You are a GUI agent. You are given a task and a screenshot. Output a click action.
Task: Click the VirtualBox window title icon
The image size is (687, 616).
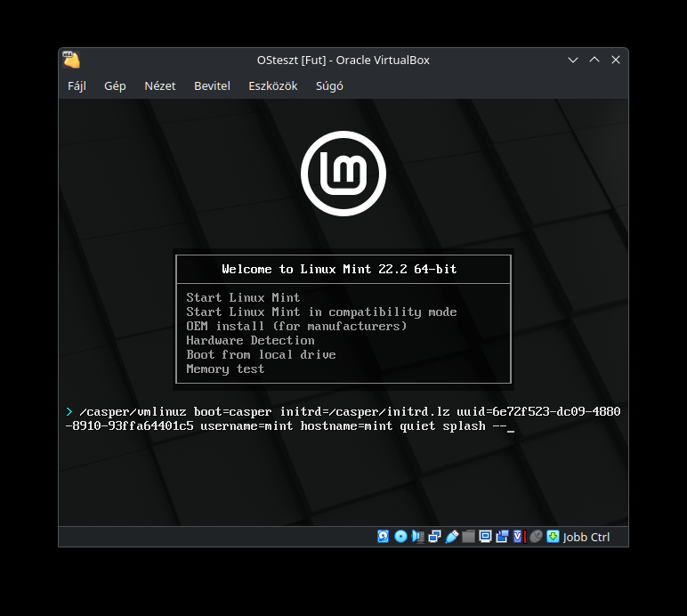[x=71, y=60]
